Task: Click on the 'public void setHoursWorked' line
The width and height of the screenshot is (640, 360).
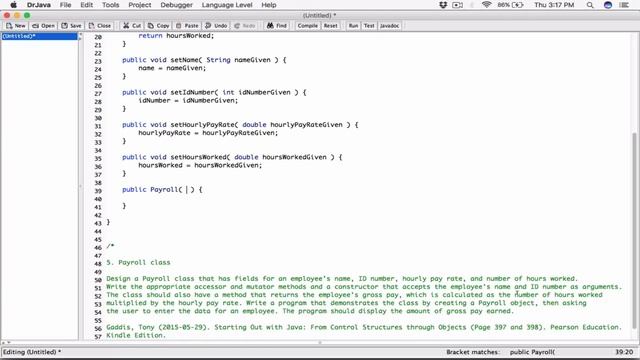Action: tap(232, 157)
